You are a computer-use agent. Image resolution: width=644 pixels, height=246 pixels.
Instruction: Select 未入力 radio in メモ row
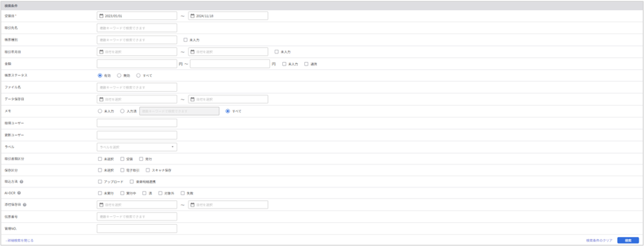(x=100, y=111)
